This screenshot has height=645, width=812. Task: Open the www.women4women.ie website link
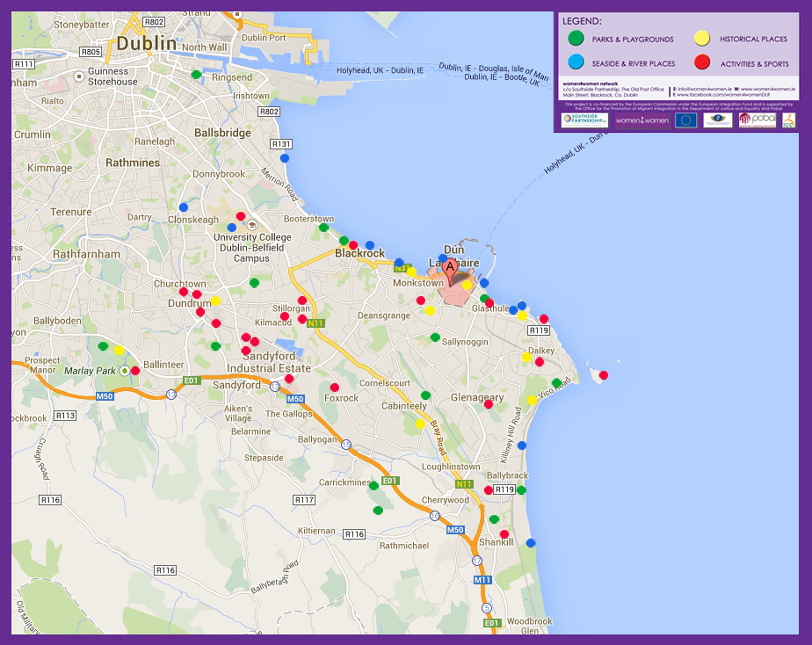(768, 89)
